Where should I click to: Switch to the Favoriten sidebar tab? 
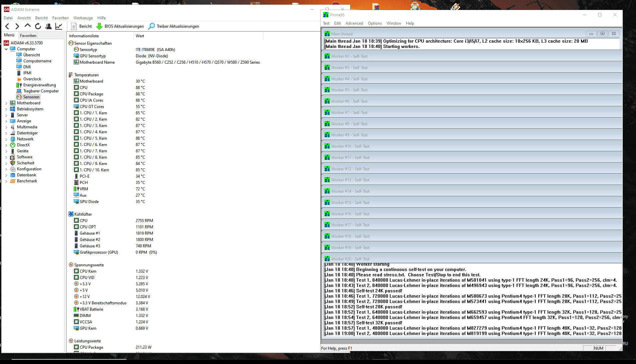coord(28,35)
